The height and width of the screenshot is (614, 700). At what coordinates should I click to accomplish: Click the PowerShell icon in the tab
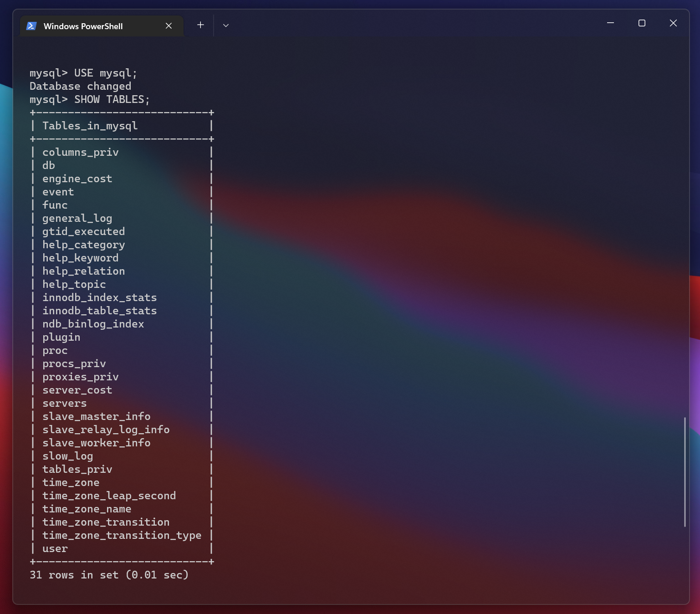pyautogui.click(x=31, y=26)
